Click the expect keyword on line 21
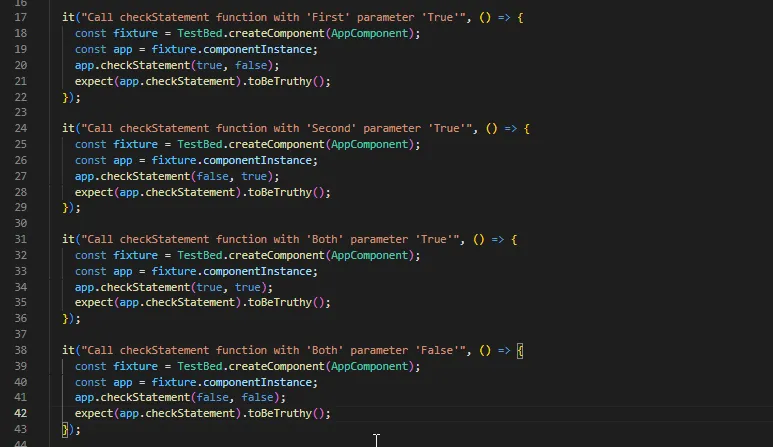773x447 pixels. 94,81
